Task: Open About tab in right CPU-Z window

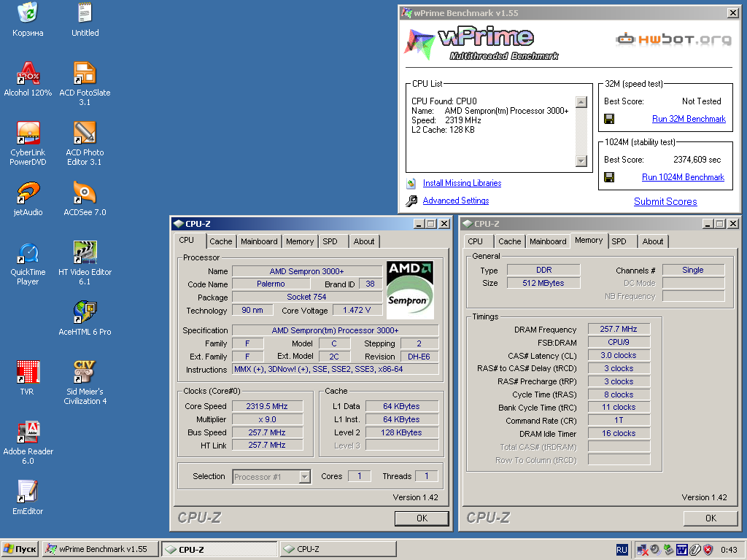Action: [x=653, y=241]
